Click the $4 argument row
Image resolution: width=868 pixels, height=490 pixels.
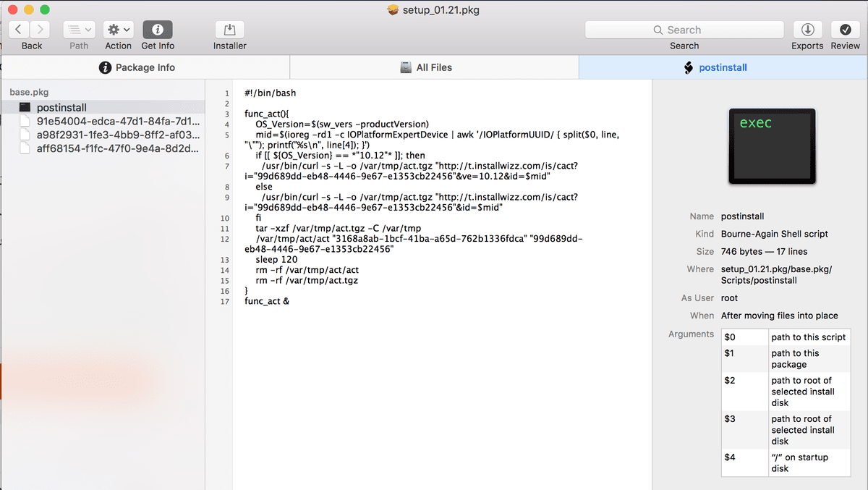point(786,462)
